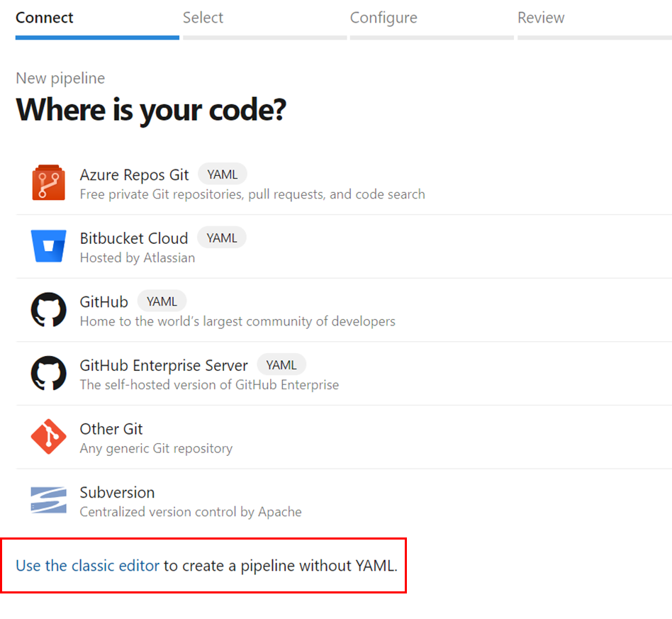This screenshot has width=672, height=619.
Task: Click the Bitbucket Cloud bucket icon
Action: tap(48, 246)
